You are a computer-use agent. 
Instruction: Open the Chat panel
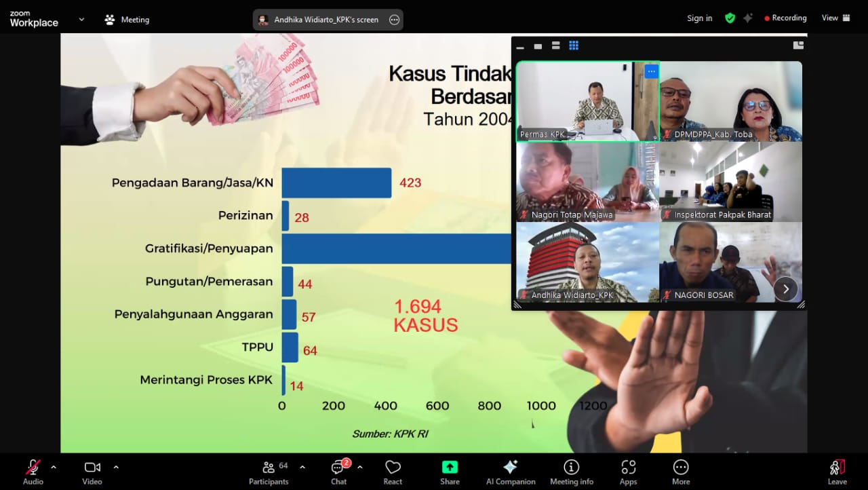[x=338, y=472]
